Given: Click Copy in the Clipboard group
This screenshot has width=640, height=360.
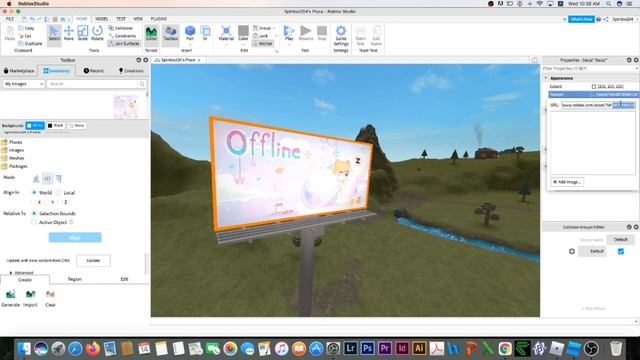Looking at the screenshot, I should tap(27, 28).
